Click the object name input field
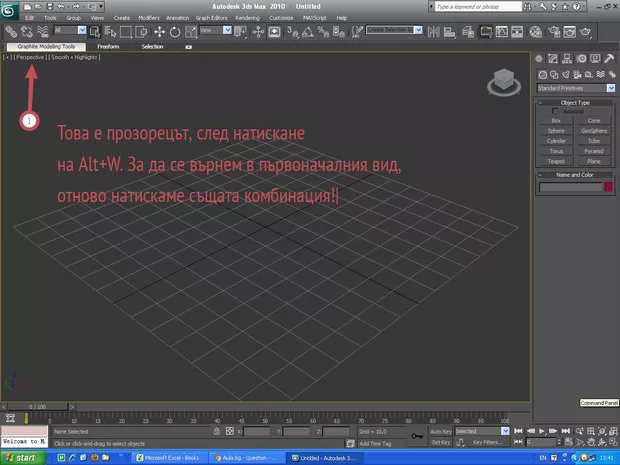This screenshot has height=465, width=620. coord(570,186)
